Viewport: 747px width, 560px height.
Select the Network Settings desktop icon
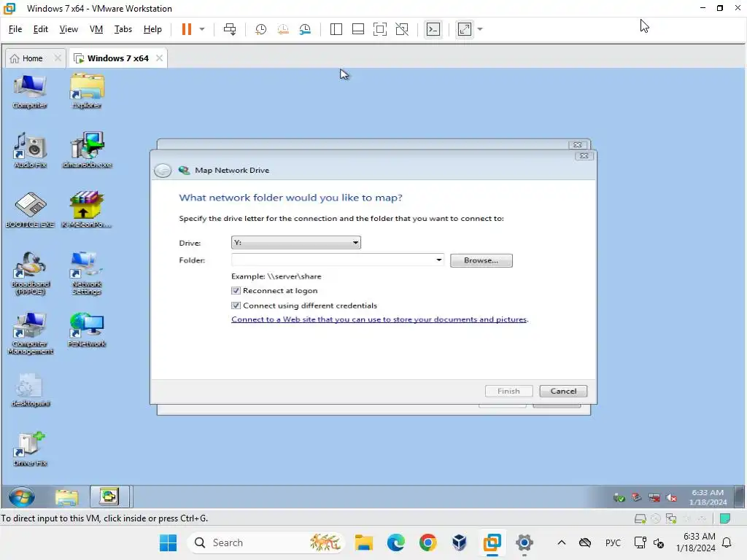click(87, 274)
